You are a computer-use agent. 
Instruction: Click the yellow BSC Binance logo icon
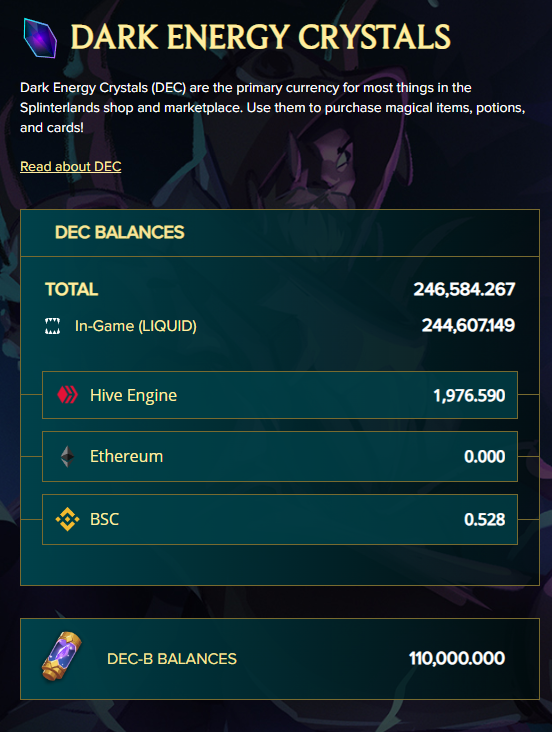(67, 519)
